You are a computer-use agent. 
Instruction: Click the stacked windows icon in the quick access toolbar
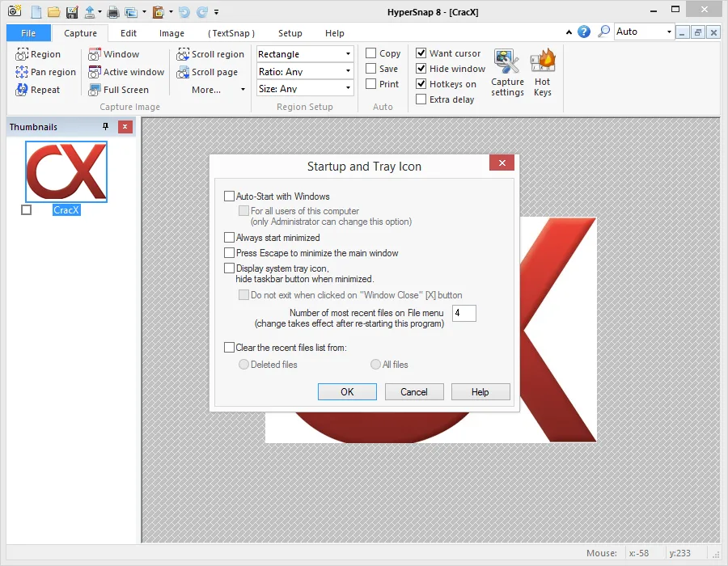click(131, 12)
